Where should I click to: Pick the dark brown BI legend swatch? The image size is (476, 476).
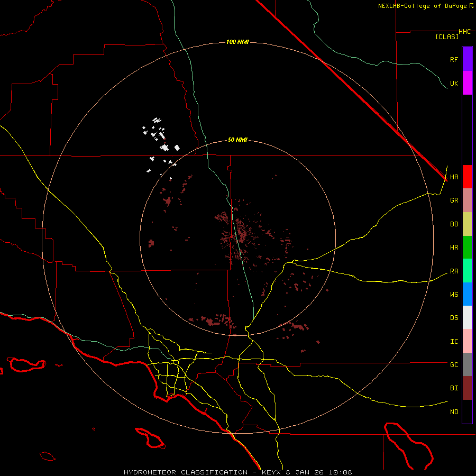(x=467, y=388)
